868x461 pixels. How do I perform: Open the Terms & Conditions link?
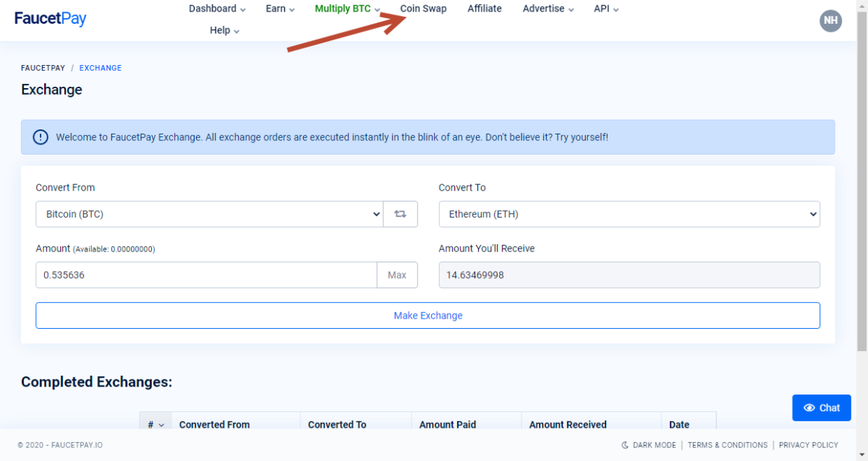728,445
